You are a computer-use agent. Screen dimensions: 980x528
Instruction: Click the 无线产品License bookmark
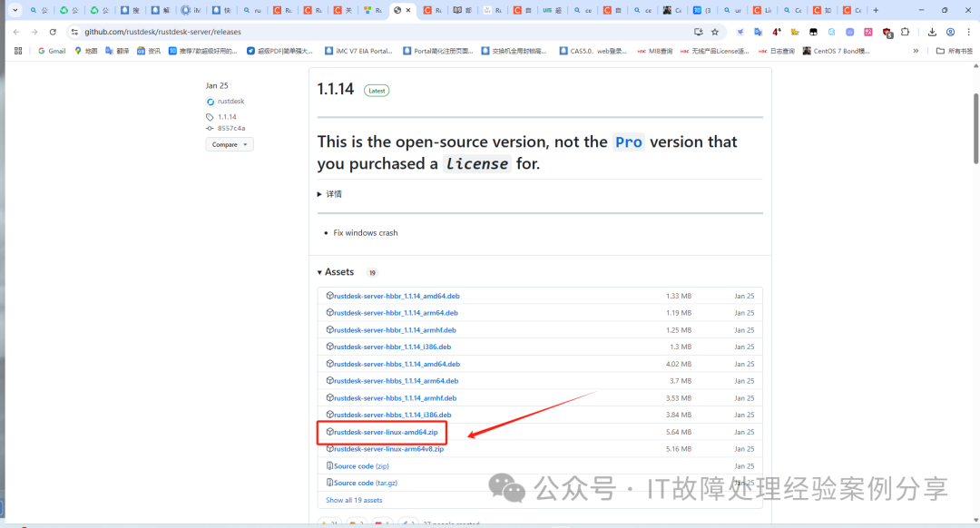tap(714, 51)
